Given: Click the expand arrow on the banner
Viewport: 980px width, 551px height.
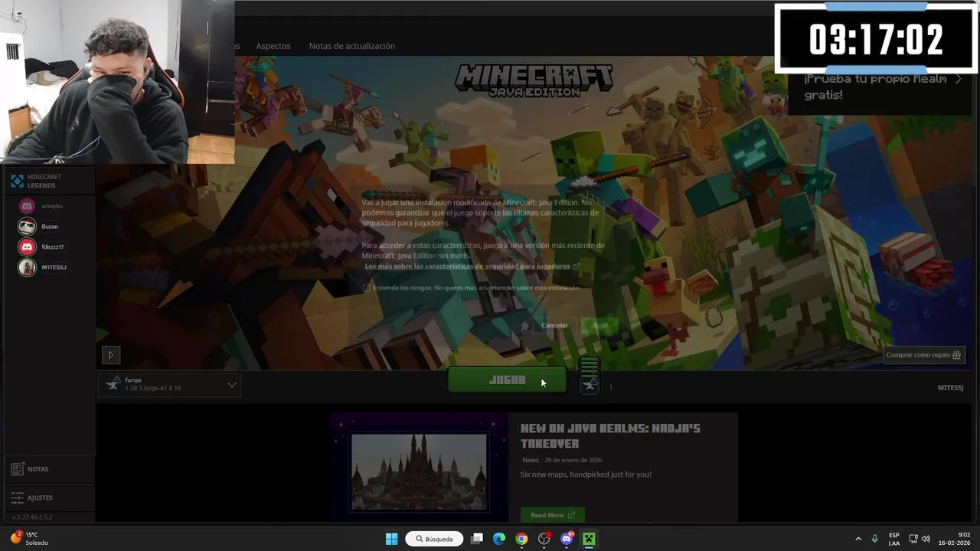Looking at the screenshot, I should [110, 355].
